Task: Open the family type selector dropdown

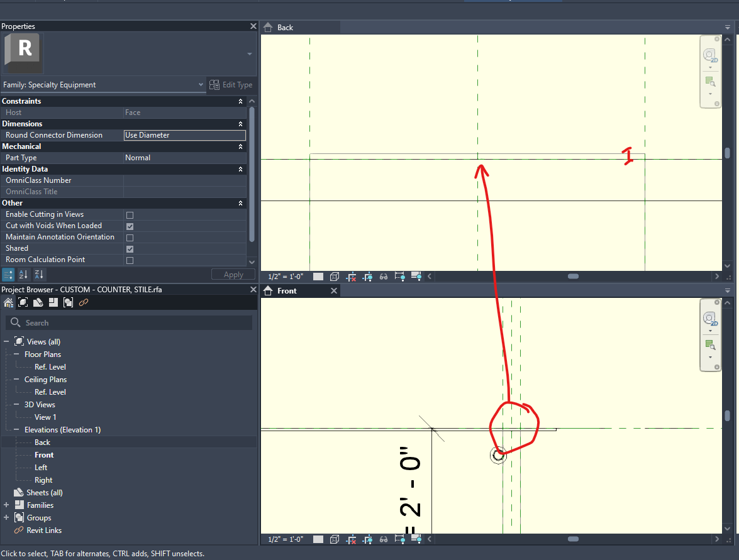Action: pos(201,84)
